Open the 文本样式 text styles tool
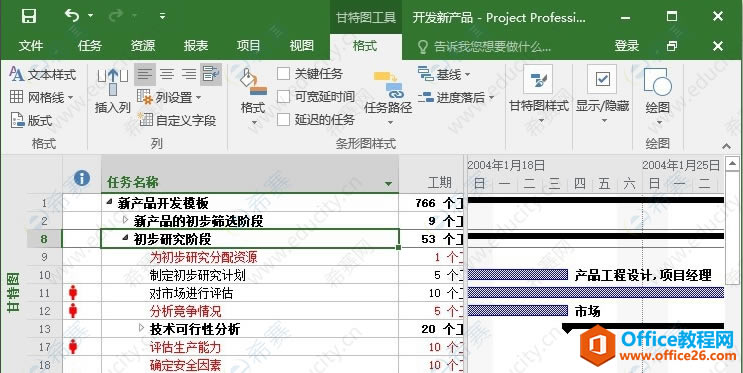 (43, 74)
